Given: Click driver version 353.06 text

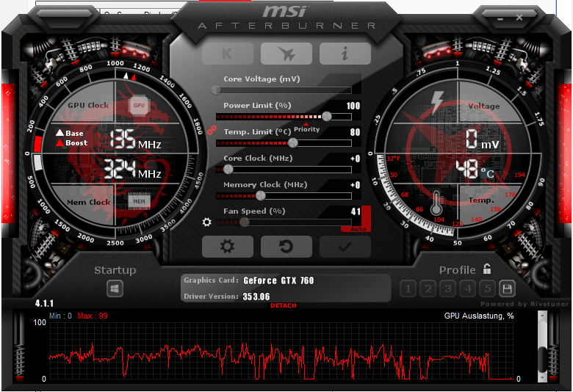Looking at the screenshot, I should click(256, 297).
